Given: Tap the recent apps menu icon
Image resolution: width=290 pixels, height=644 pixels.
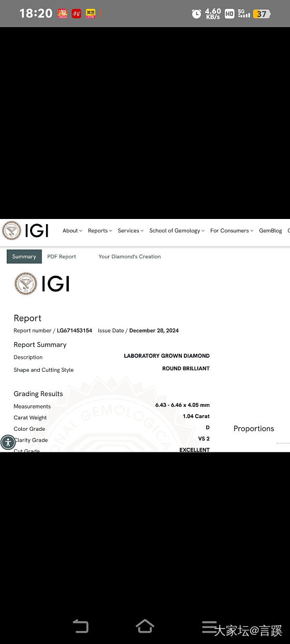Looking at the screenshot, I should point(209,626).
